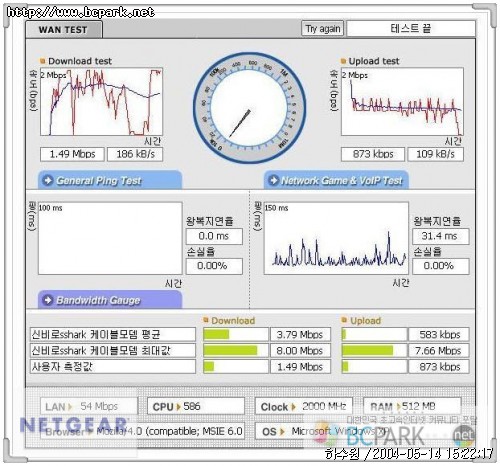Select the 583 kbps upload value

tap(439, 334)
